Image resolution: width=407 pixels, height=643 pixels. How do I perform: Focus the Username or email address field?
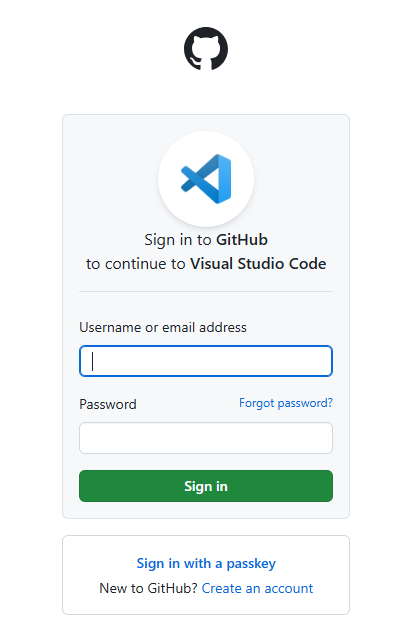[206, 361]
